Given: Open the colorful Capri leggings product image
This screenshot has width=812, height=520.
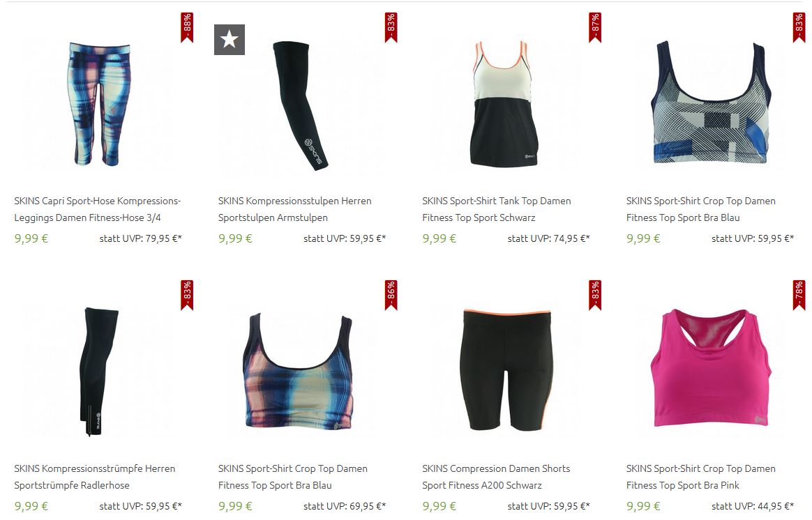Looking at the screenshot, I should 98,105.
